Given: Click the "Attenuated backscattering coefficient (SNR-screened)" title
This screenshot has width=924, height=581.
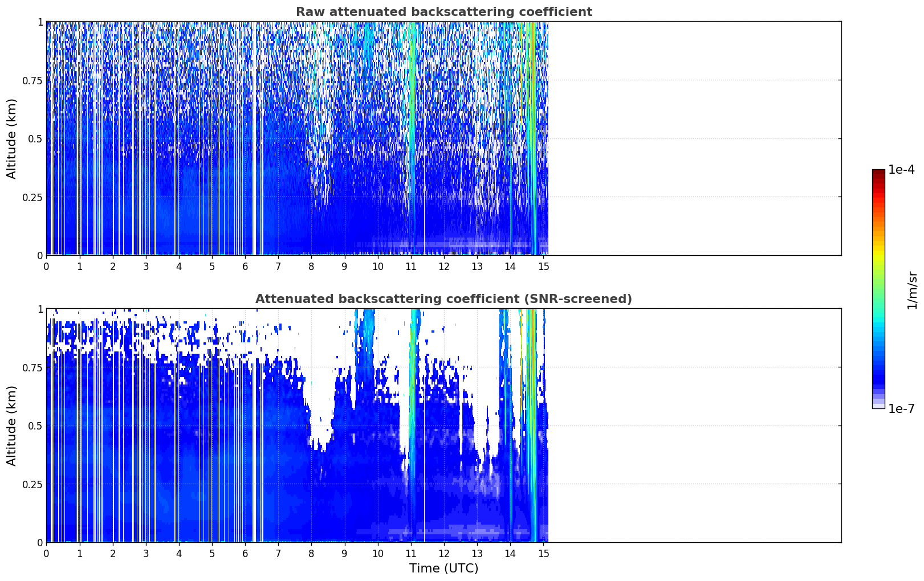Looking at the screenshot, I should tap(443, 299).
